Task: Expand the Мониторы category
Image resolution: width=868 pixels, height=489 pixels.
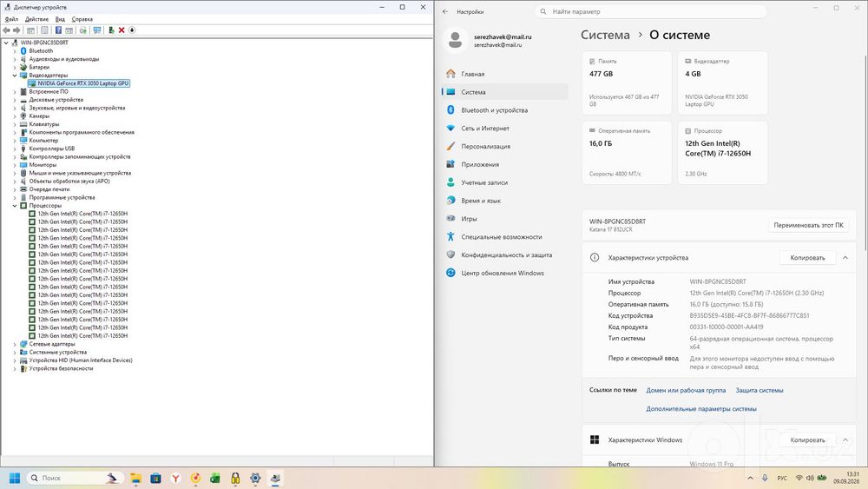Action: (x=15, y=165)
